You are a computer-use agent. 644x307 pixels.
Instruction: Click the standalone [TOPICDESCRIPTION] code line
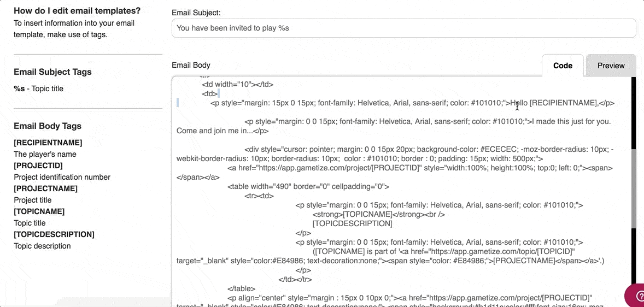(x=353, y=223)
